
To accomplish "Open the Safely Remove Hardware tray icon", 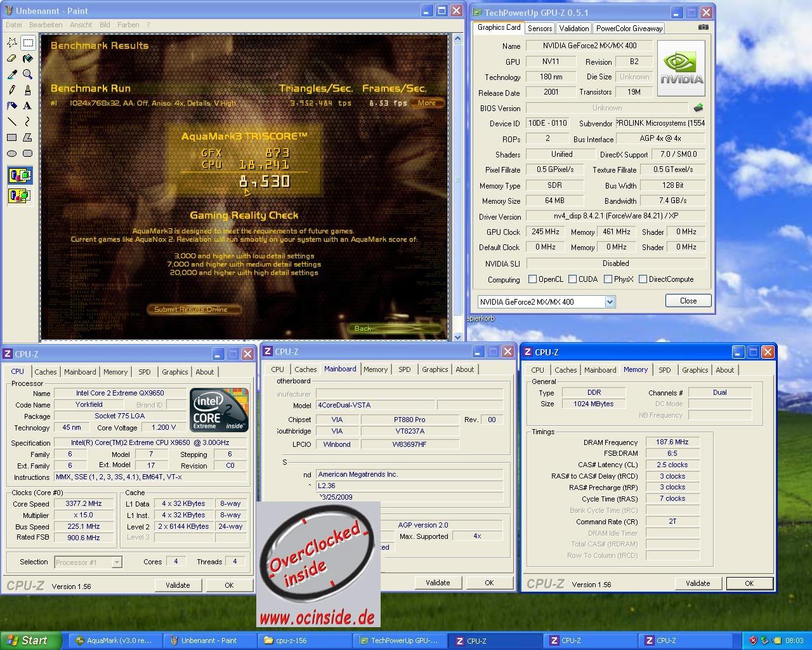I will [x=764, y=640].
